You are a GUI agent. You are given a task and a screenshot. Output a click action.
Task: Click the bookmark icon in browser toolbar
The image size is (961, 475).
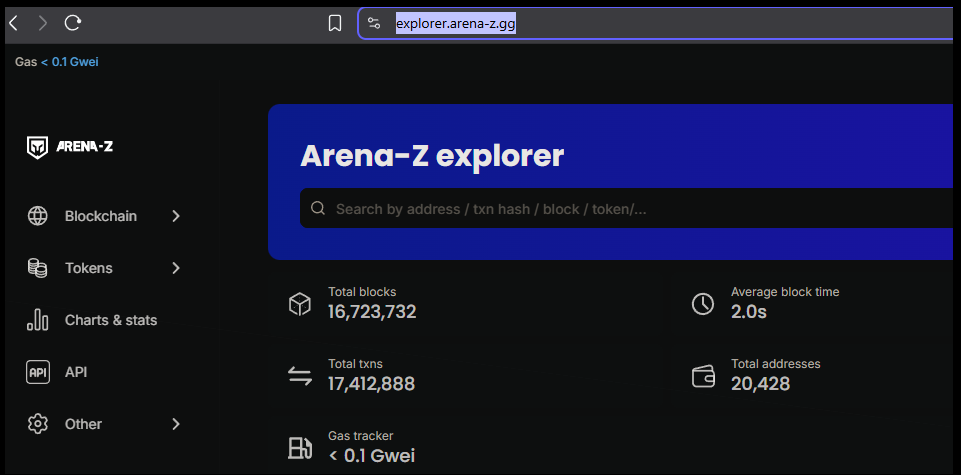coord(335,23)
